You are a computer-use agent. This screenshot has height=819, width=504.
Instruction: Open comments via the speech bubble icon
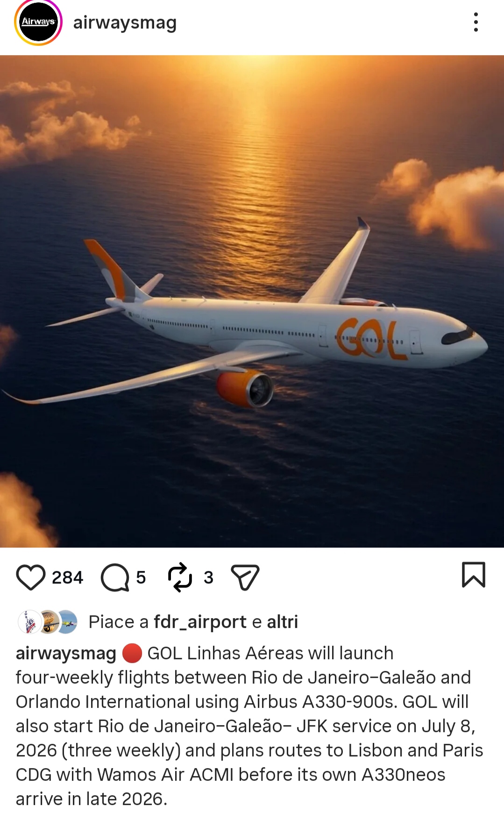pyautogui.click(x=115, y=577)
